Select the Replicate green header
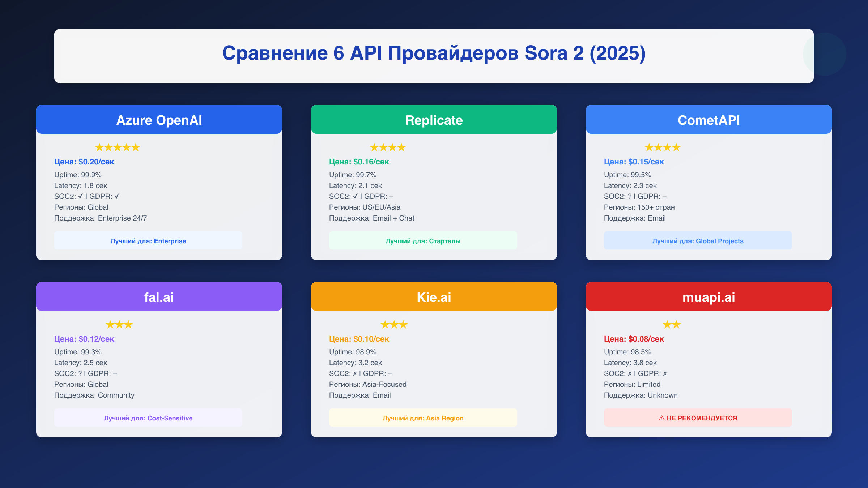The image size is (868, 488). coord(434,120)
